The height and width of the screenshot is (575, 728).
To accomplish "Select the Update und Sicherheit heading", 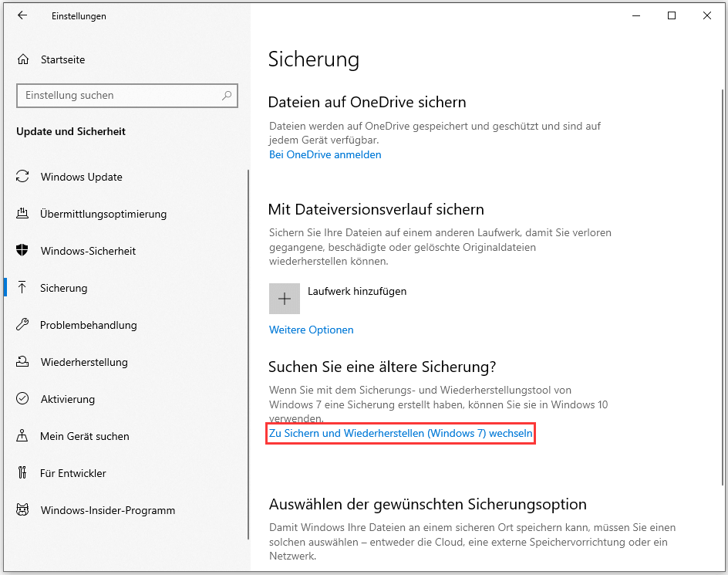I will tap(70, 131).
